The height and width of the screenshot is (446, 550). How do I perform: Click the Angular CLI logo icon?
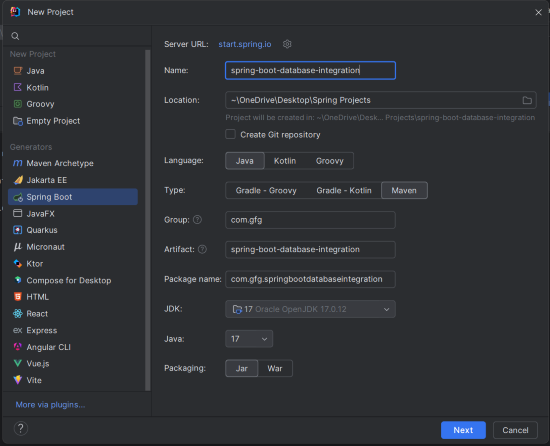tap(18, 347)
